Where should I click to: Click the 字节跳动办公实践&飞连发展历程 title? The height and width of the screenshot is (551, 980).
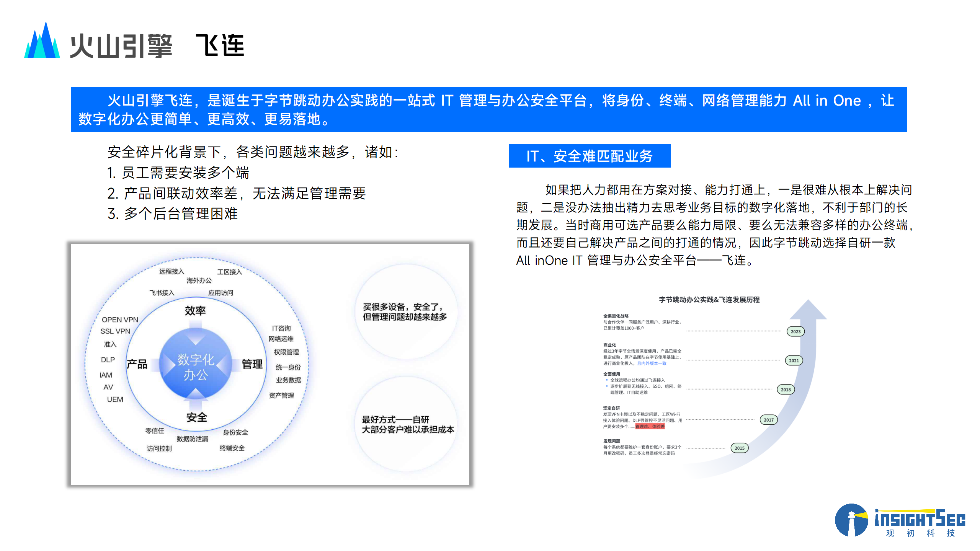709,299
